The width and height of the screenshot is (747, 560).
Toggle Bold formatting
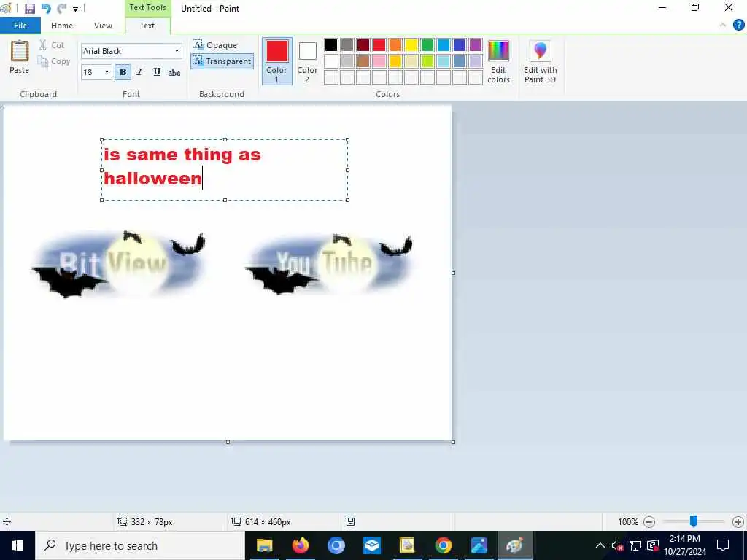(x=123, y=72)
